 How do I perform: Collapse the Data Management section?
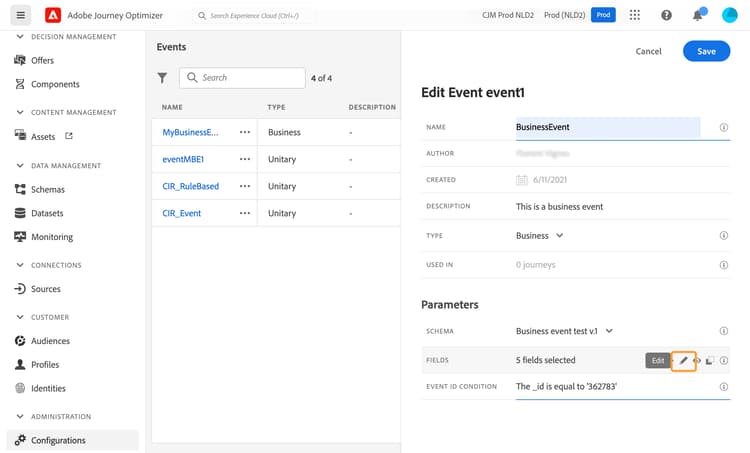coord(20,166)
